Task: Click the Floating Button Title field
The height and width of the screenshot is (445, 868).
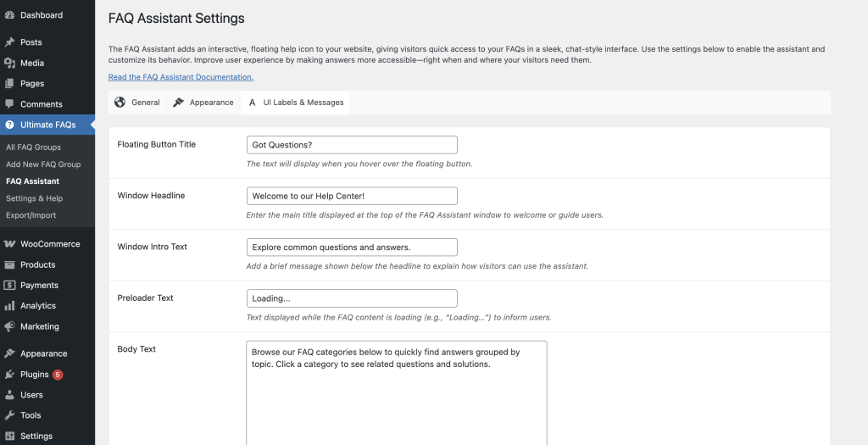Action: [352, 145]
